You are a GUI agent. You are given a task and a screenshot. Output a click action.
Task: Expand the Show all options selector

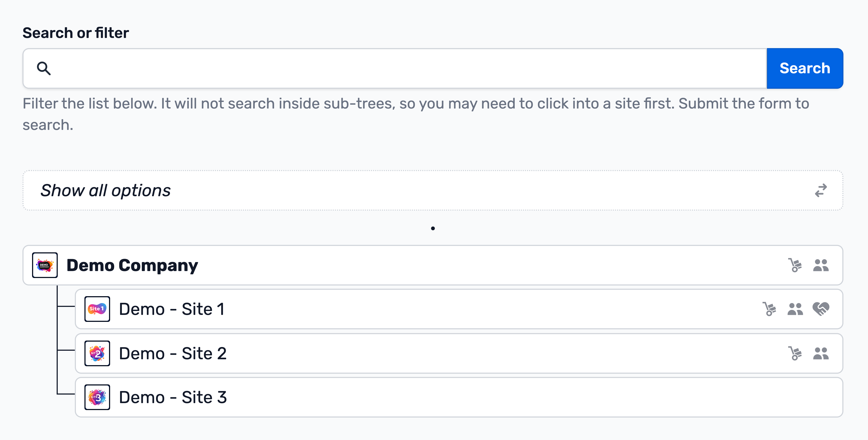coord(433,191)
